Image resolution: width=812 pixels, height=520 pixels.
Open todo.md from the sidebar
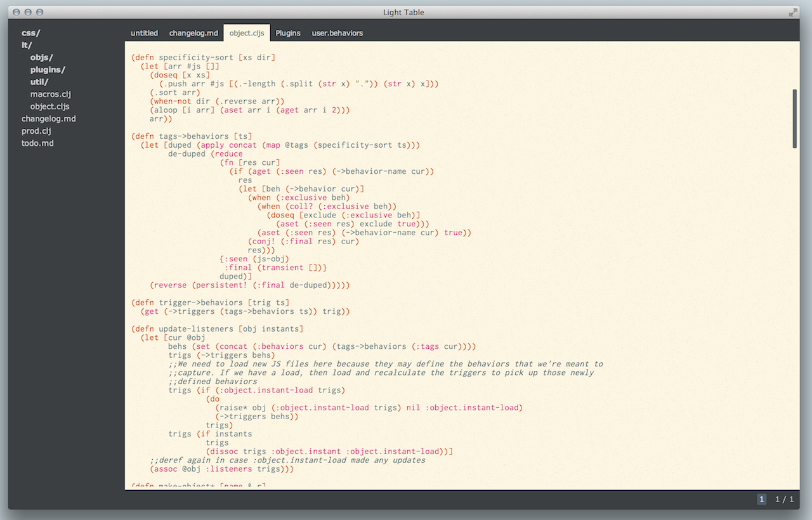coord(35,143)
